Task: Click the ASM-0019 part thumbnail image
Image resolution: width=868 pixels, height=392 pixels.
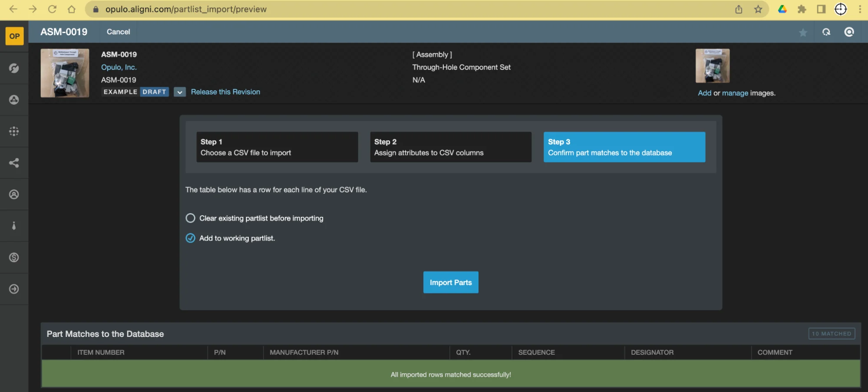Action: 65,73
